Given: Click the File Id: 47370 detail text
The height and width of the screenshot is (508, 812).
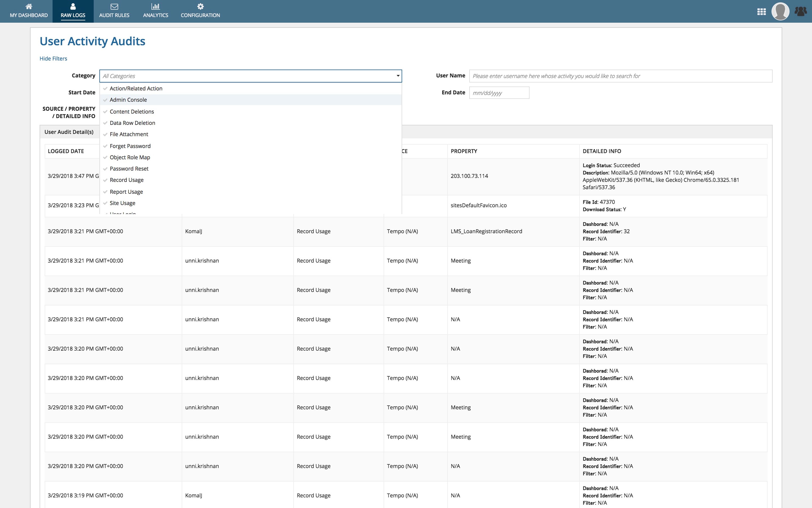Looking at the screenshot, I should pos(599,202).
